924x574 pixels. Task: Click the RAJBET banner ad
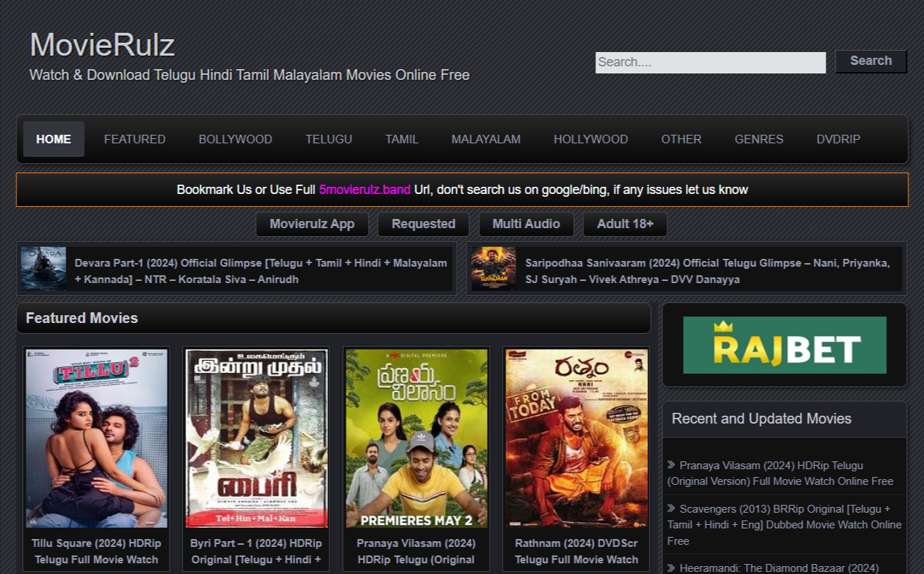(784, 345)
